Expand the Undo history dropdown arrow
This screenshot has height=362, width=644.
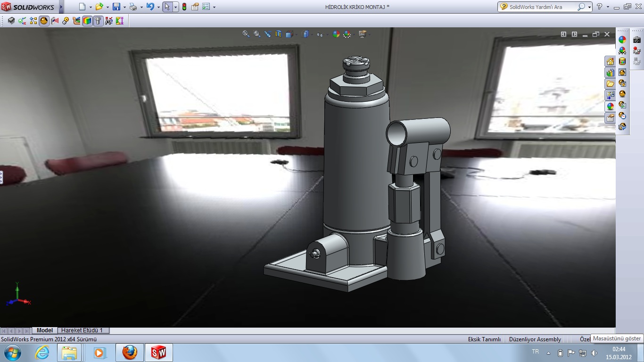(158, 7)
